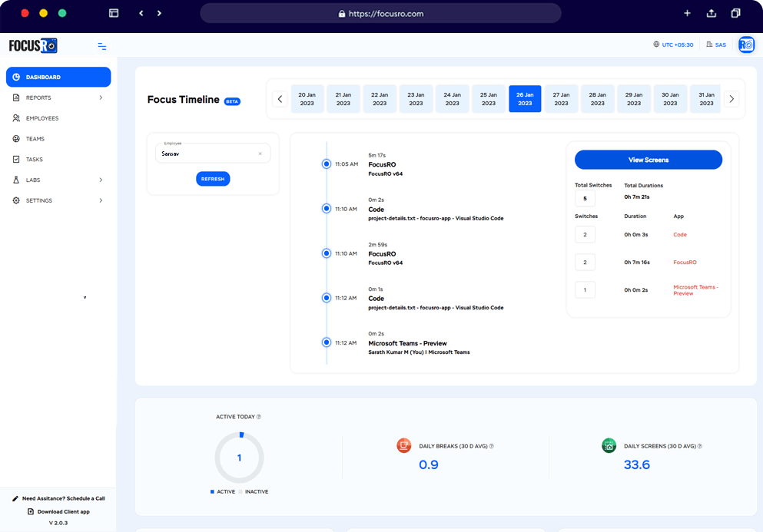The width and height of the screenshot is (763, 532).
Task: Click the globe timezone icon
Action: 656,45
